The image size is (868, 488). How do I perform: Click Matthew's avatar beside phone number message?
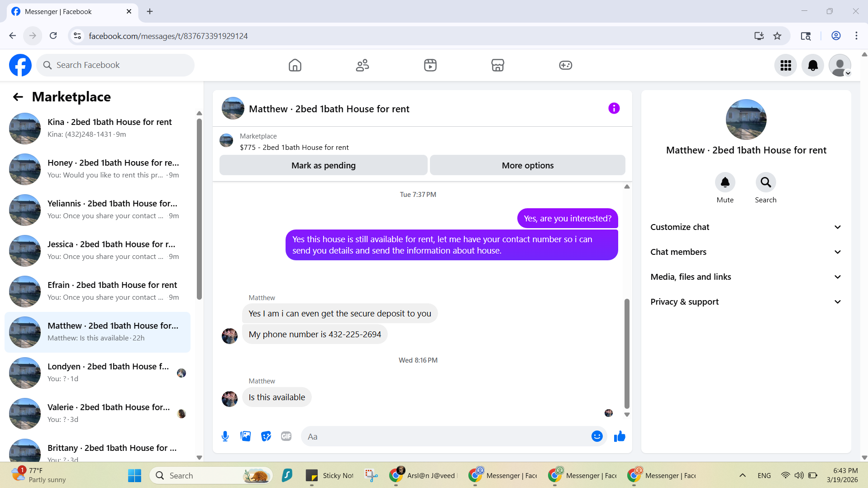(x=229, y=336)
